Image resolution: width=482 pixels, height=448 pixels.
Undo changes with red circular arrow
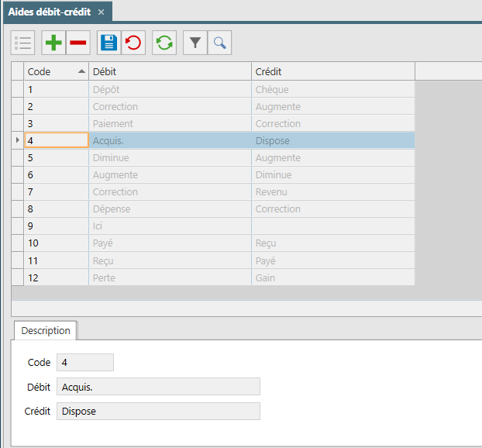133,43
